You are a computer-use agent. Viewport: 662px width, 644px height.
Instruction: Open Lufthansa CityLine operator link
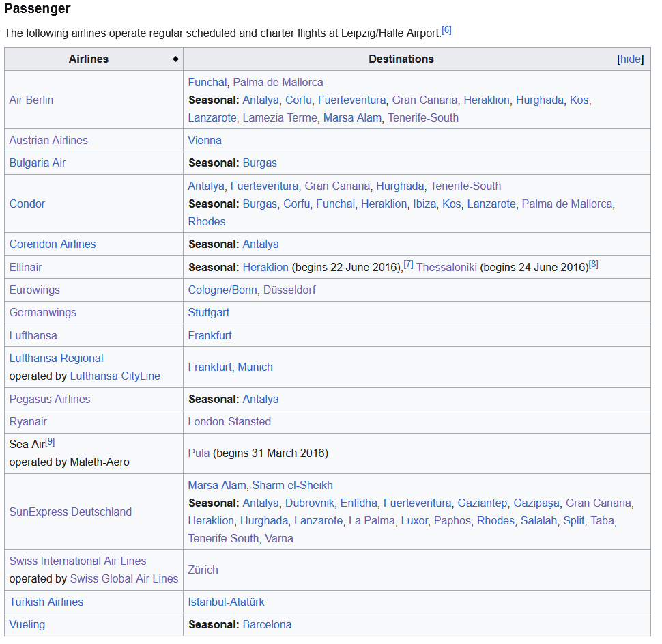(x=115, y=376)
